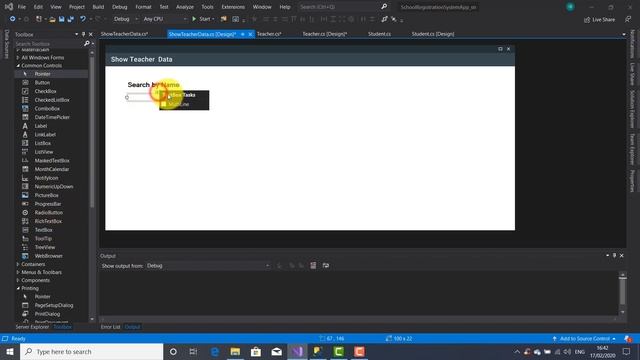This screenshot has width=640, height=360.
Task: Switch to the Error List tab
Action: 110,327
